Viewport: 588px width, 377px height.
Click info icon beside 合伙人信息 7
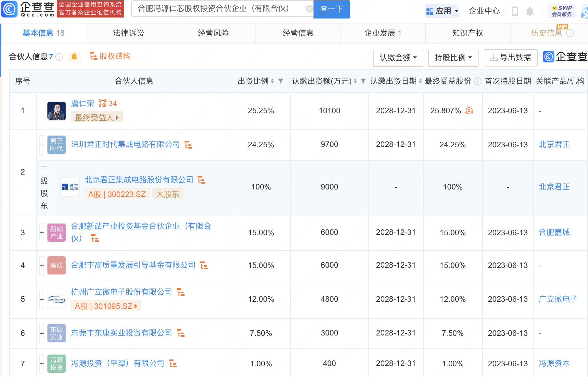(59, 57)
